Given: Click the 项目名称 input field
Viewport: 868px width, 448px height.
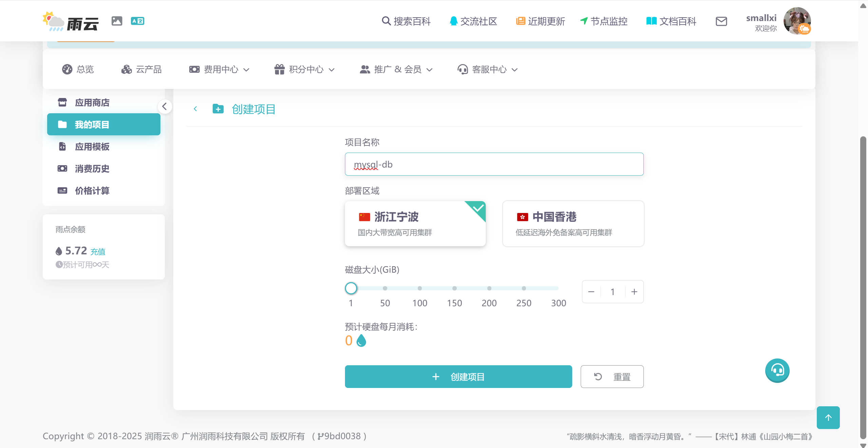Looking at the screenshot, I should pos(494,164).
